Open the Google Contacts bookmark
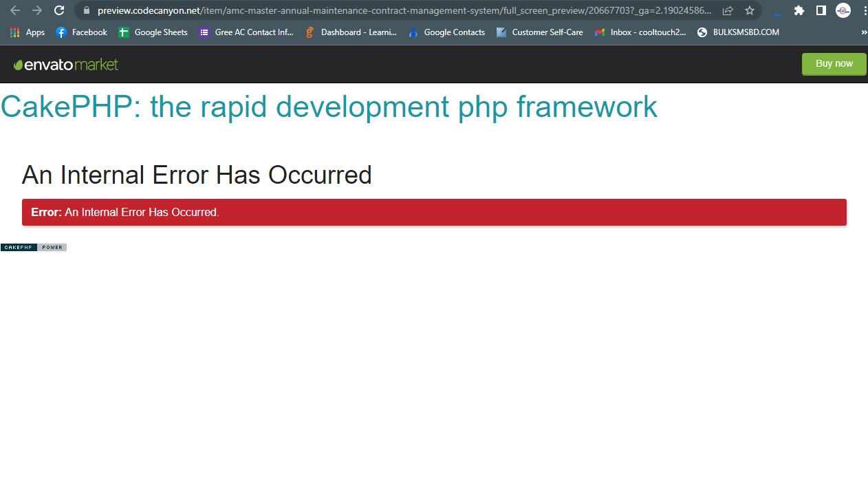Screen dimensions: 868x492 pos(446,32)
